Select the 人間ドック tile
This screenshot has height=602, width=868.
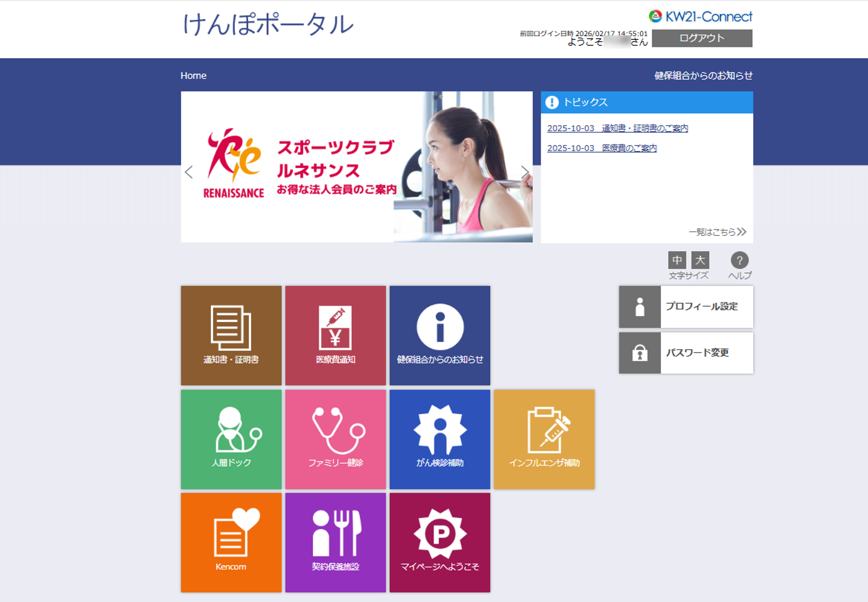click(x=231, y=439)
